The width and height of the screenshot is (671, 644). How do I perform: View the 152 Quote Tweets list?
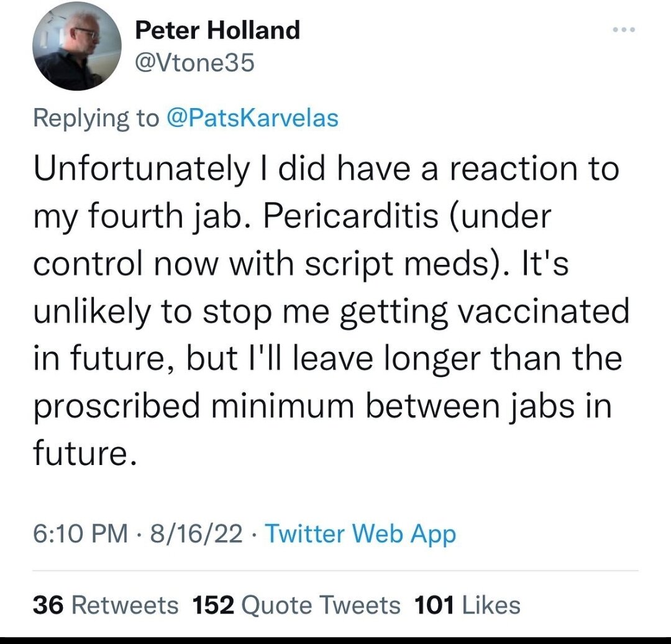click(297, 604)
